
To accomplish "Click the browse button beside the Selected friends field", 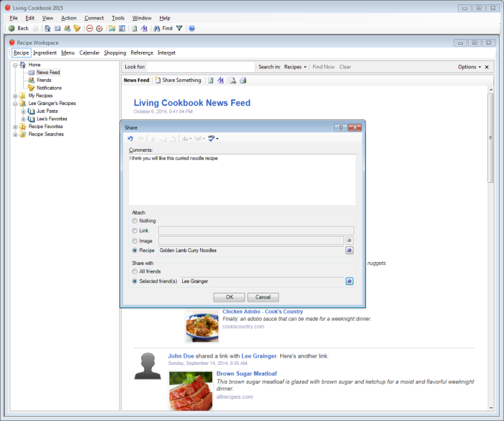I will 349,281.
